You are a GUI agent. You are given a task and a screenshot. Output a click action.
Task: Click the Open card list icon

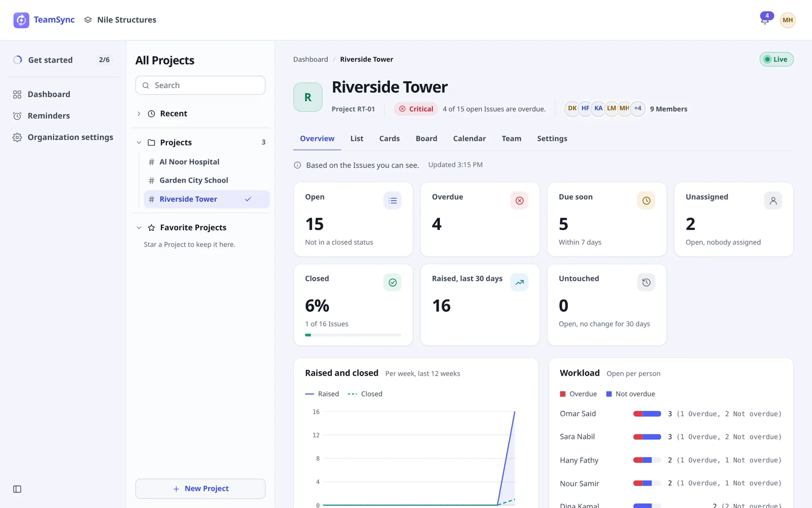coord(392,200)
